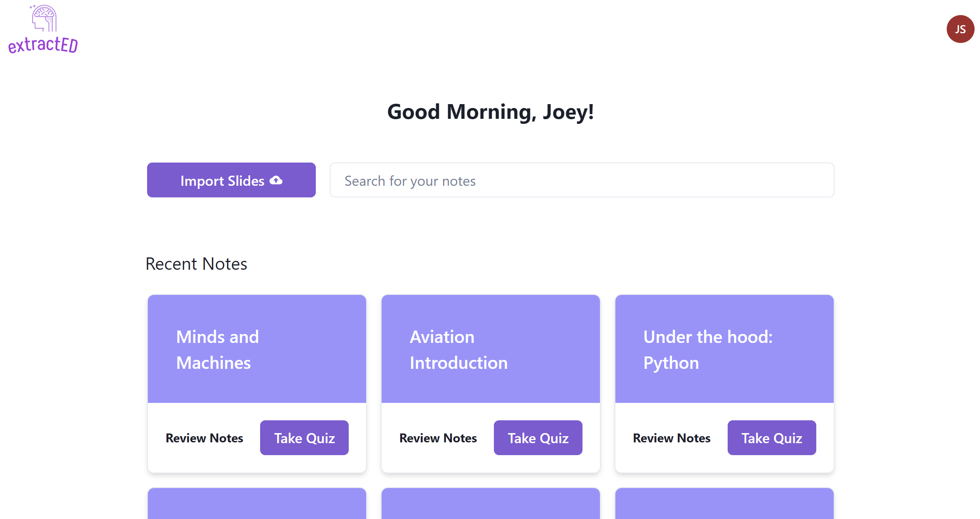Click the extractED wordmark text

[x=43, y=45]
